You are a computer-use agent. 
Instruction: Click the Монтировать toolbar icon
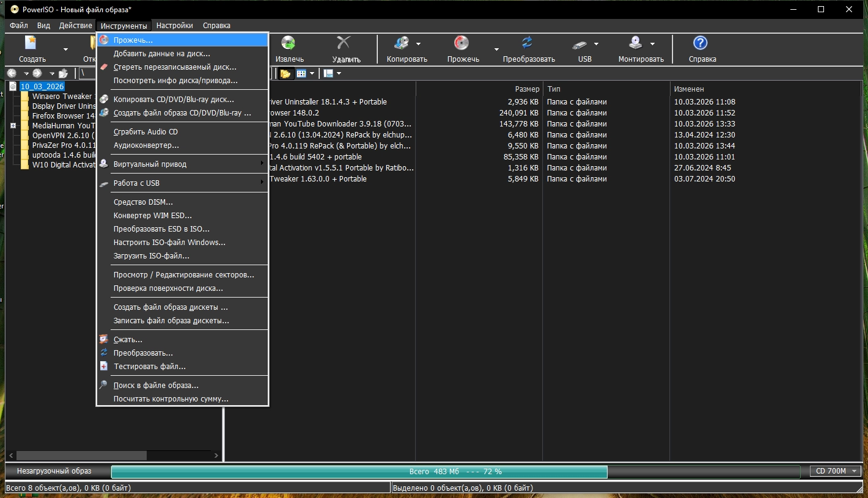(x=636, y=43)
